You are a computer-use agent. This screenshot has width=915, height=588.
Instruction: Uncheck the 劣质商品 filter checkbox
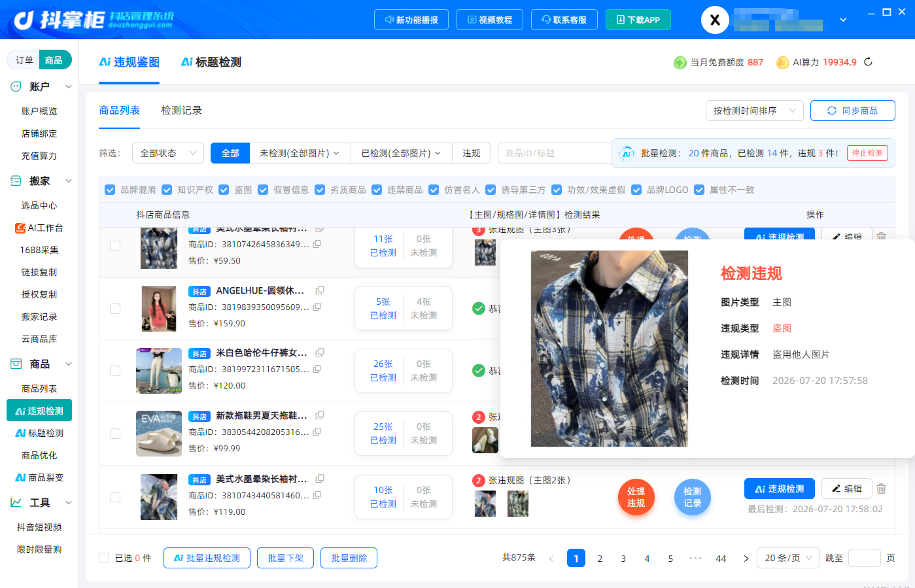pos(320,190)
